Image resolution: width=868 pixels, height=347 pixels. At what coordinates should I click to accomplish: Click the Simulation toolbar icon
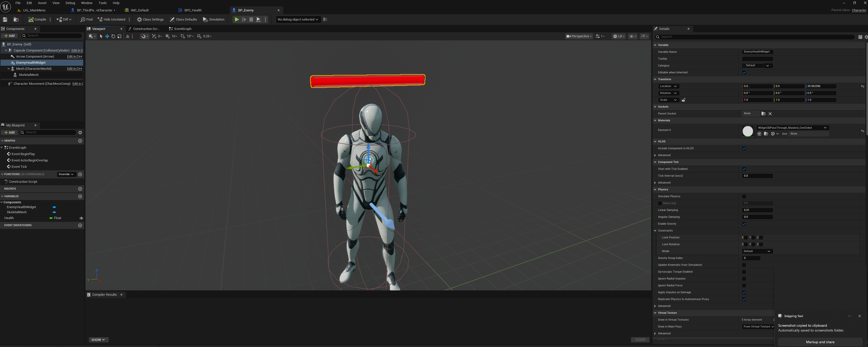(214, 19)
